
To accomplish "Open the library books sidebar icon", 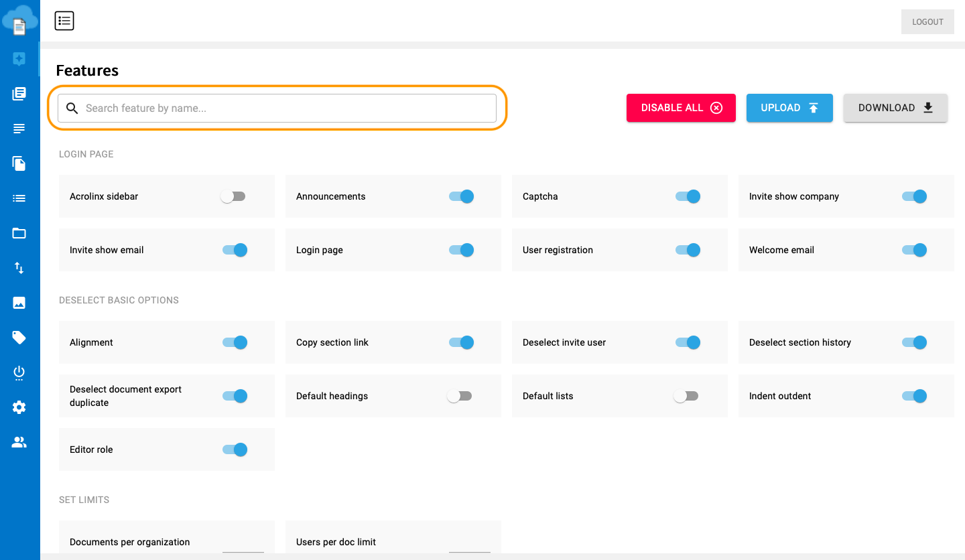I will [19, 94].
